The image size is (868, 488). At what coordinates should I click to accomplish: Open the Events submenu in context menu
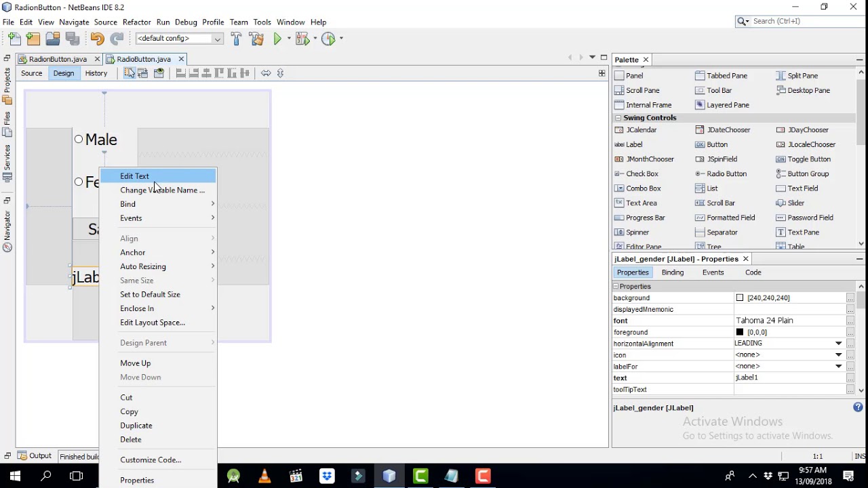(x=158, y=218)
